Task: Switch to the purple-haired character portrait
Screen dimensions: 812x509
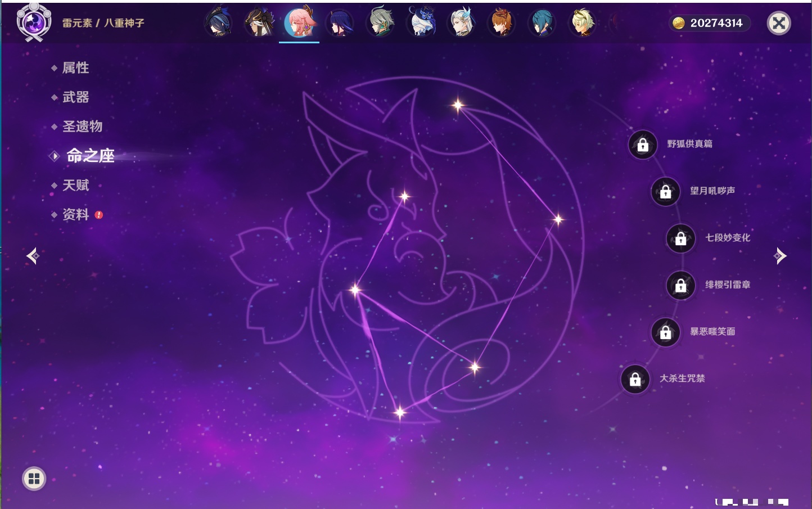Action: point(340,22)
